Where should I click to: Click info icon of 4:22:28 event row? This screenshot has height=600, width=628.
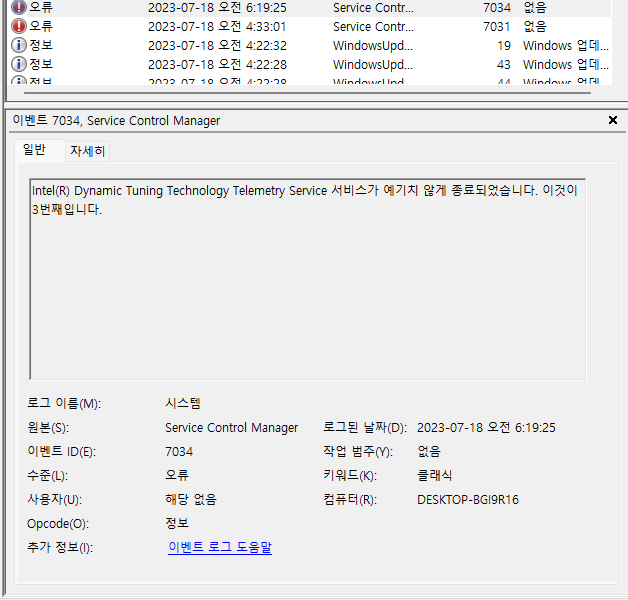(x=18, y=64)
